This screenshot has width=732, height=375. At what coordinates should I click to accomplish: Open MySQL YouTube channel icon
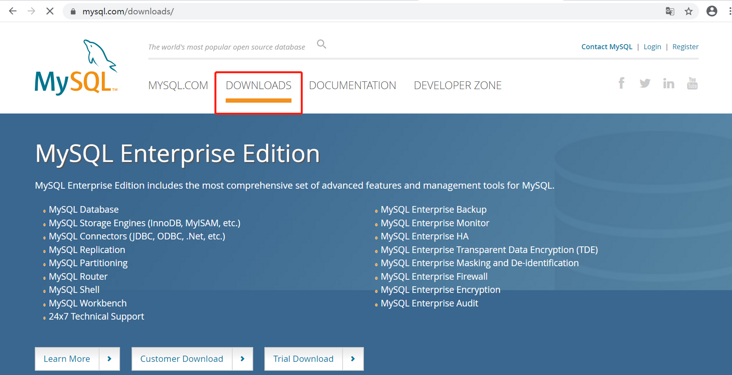[692, 84]
